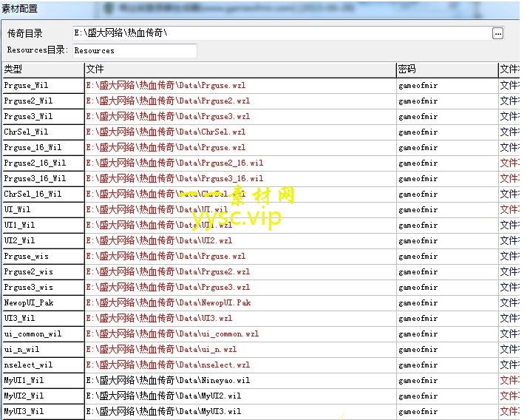Select the UI2_Wil type cell
This screenshot has width=527, height=420.
[x=42, y=241]
